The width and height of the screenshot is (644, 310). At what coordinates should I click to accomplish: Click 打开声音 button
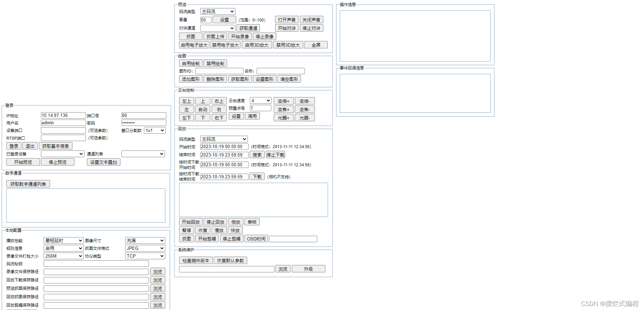(x=287, y=20)
